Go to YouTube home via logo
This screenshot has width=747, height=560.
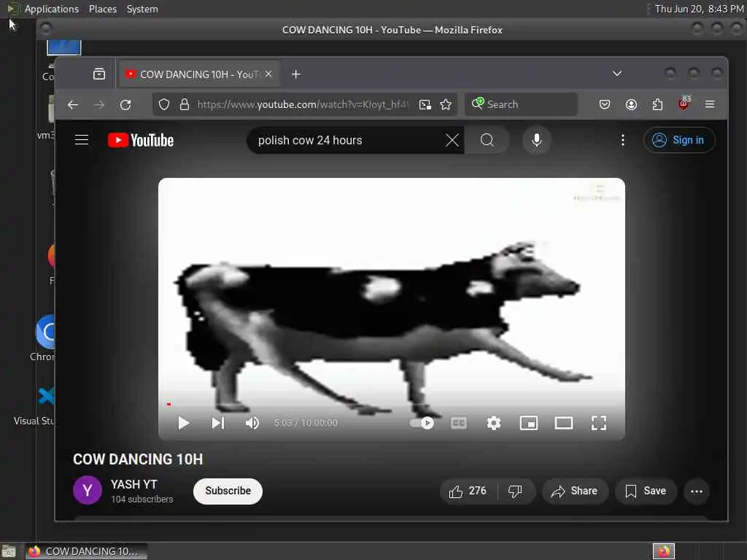pos(141,140)
